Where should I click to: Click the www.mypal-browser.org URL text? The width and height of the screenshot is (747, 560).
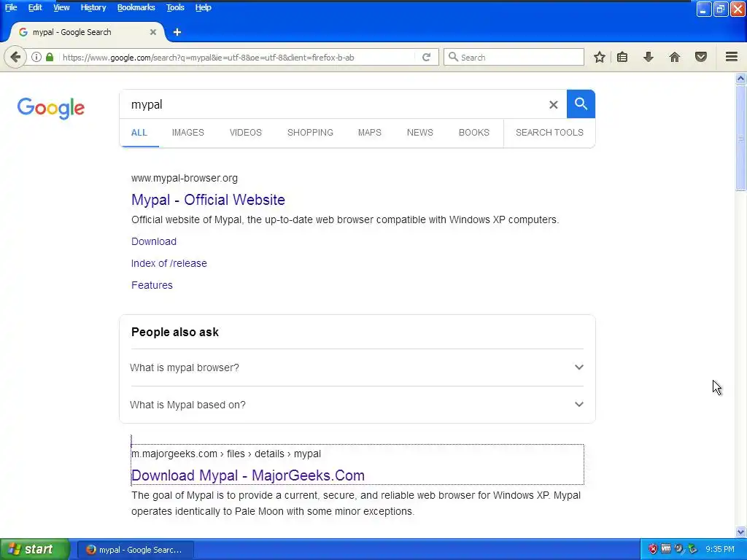pos(185,178)
